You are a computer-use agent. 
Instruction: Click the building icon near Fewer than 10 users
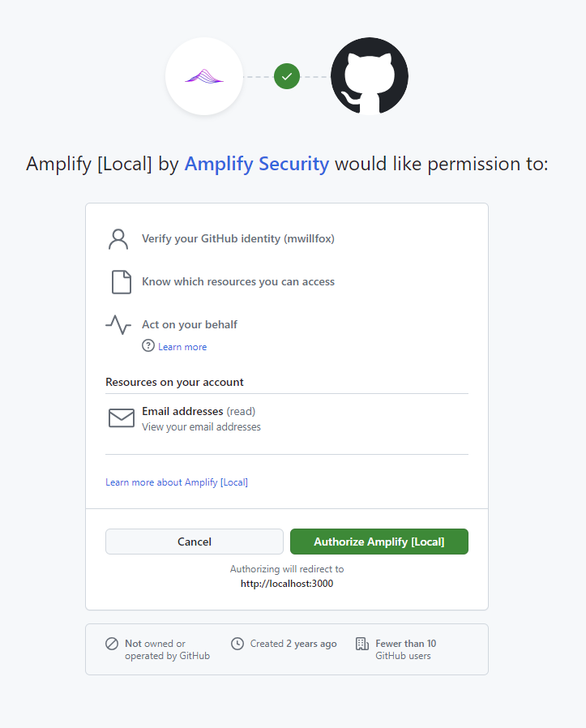pos(361,643)
